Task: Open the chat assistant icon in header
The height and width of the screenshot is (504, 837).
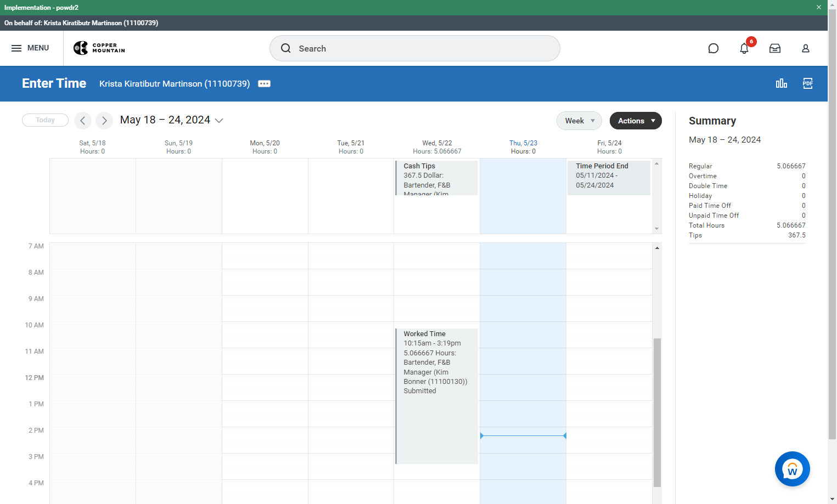Action: coord(714,48)
